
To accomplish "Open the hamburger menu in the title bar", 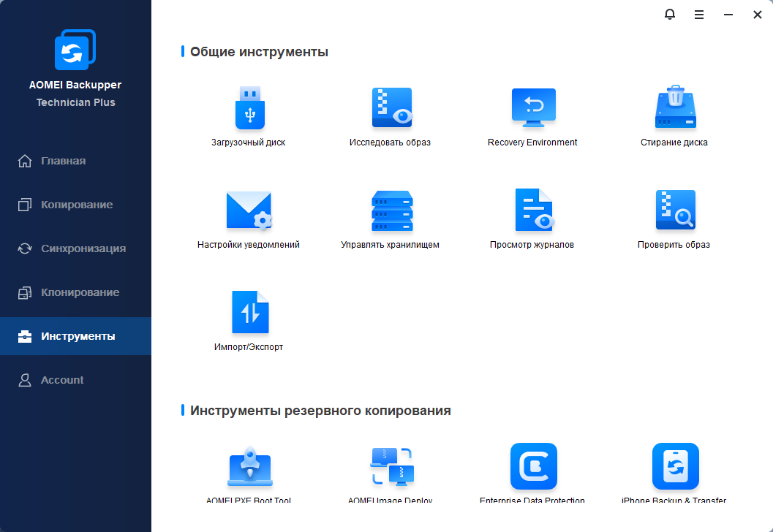I will (x=699, y=15).
